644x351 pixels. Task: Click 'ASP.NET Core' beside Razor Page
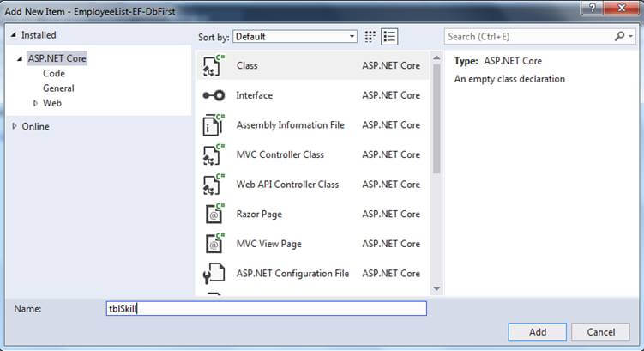coord(391,215)
